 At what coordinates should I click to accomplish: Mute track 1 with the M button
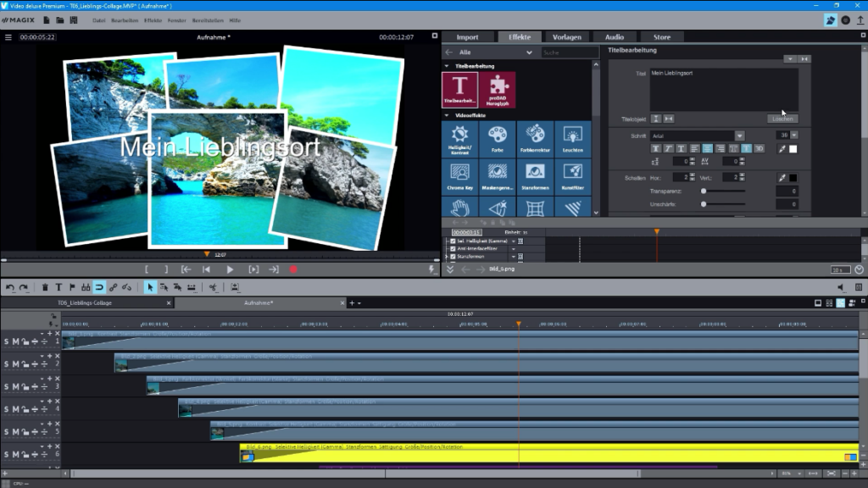click(14, 341)
